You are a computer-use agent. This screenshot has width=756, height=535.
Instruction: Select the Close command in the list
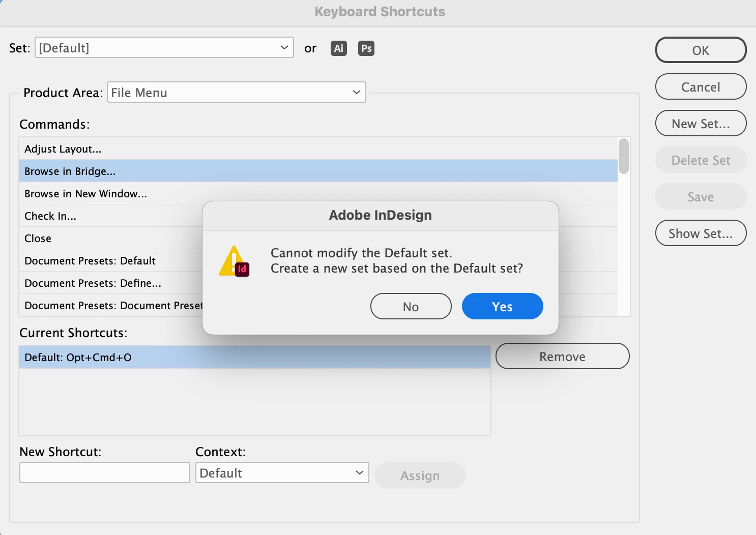coord(111,238)
